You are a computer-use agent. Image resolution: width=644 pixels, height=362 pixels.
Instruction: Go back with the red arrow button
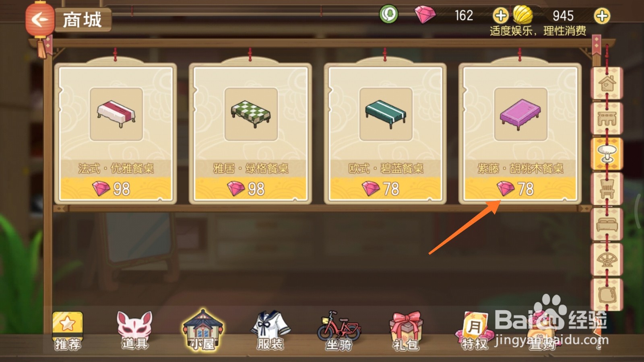39,19
